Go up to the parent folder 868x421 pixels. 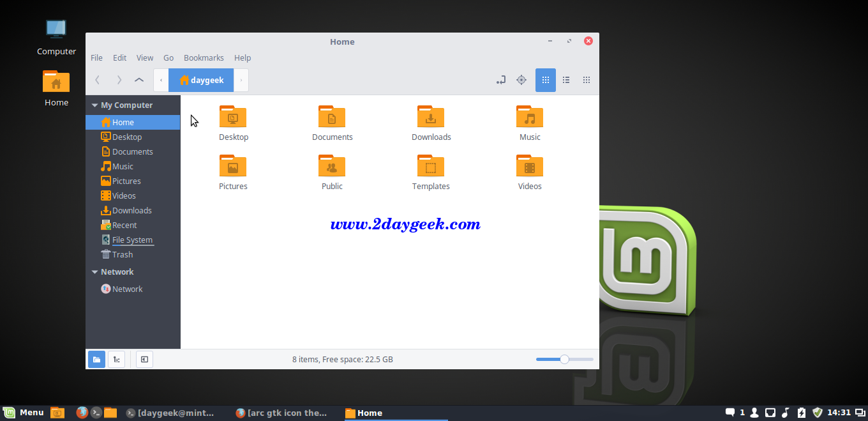click(139, 80)
